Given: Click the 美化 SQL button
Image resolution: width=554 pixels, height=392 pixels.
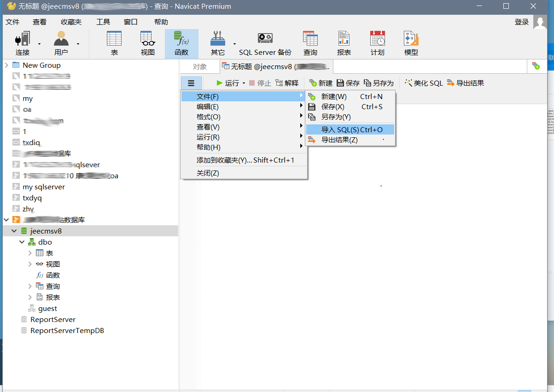Looking at the screenshot, I should pos(424,83).
